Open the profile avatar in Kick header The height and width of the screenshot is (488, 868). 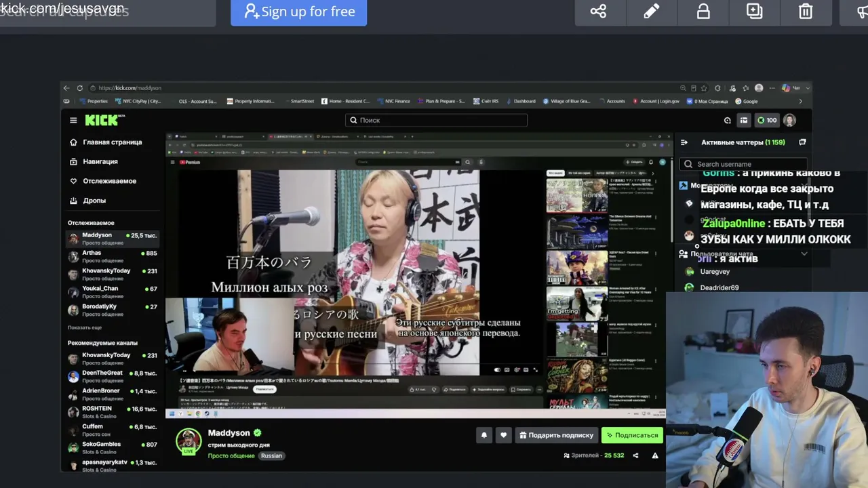[789, 120]
